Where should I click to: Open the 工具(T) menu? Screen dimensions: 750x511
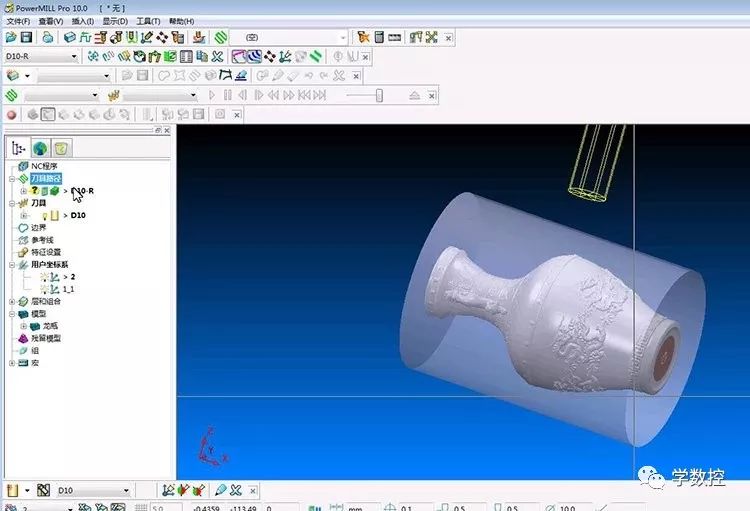(148, 21)
